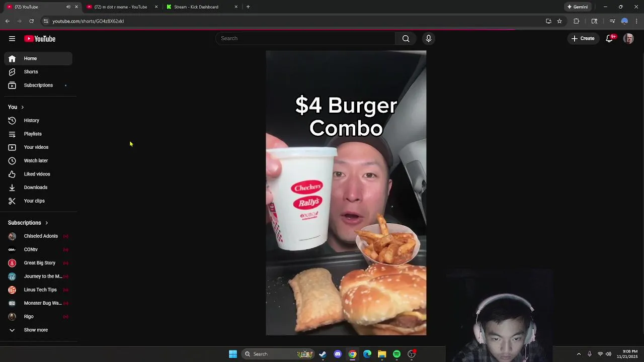Start voice search with the microphone
Screen dimensions: 644x362
429,38
